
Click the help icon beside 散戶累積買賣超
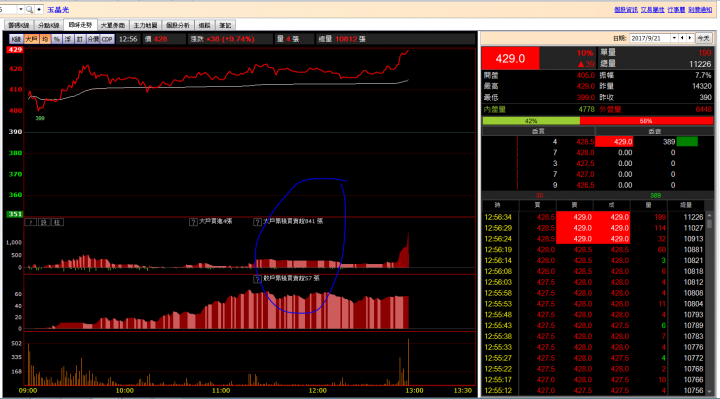[x=258, y=279]
